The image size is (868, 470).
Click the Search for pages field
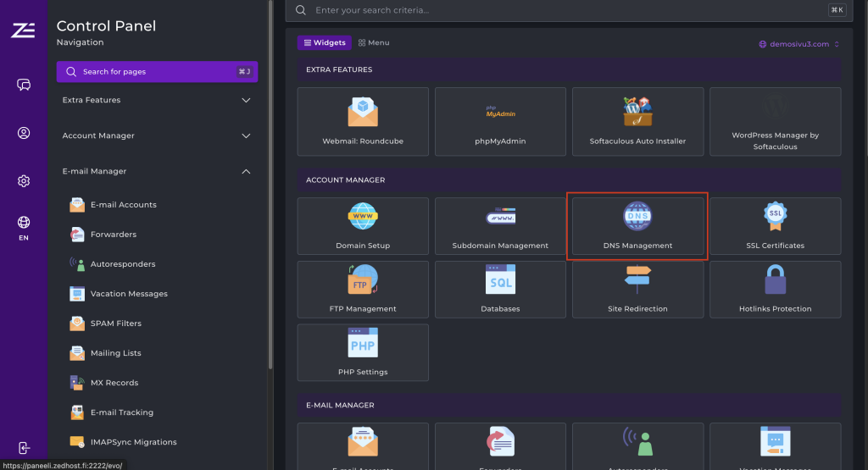(157, 72)
